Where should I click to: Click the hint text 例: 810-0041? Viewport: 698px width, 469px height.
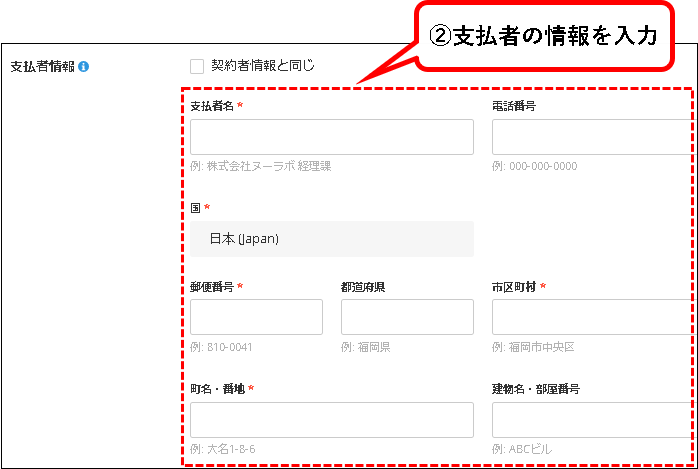click(221, 347)
